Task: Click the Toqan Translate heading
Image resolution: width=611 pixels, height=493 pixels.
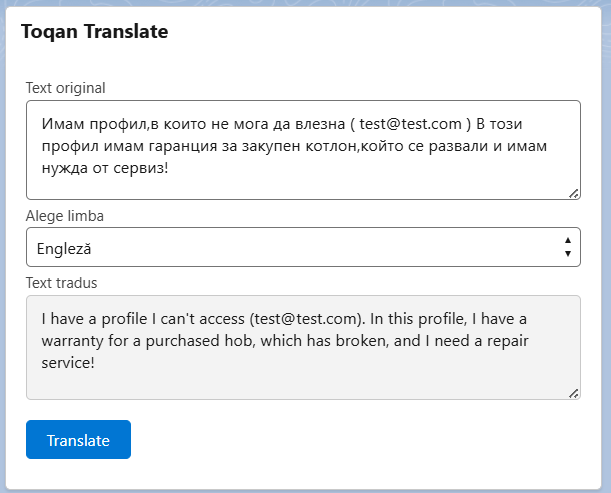Action: pos(94,32)
